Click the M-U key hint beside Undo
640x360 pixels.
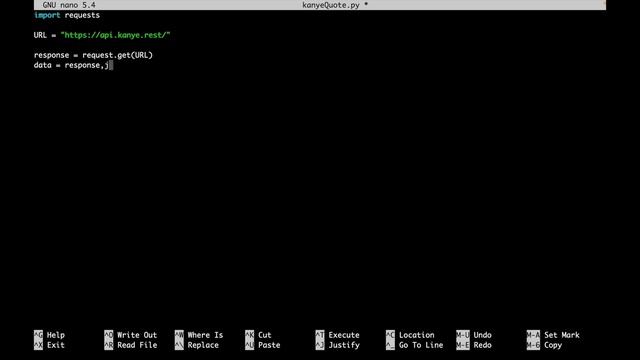coord(463,335)
